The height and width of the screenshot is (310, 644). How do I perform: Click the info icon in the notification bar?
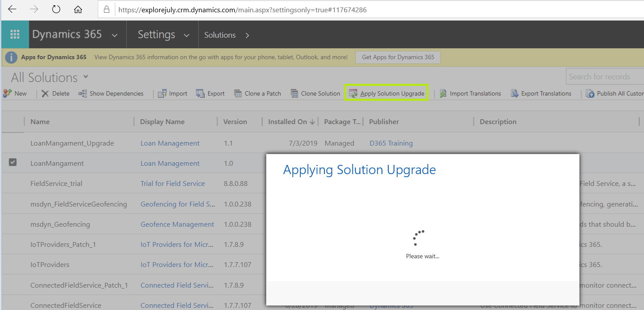[11, 57]
